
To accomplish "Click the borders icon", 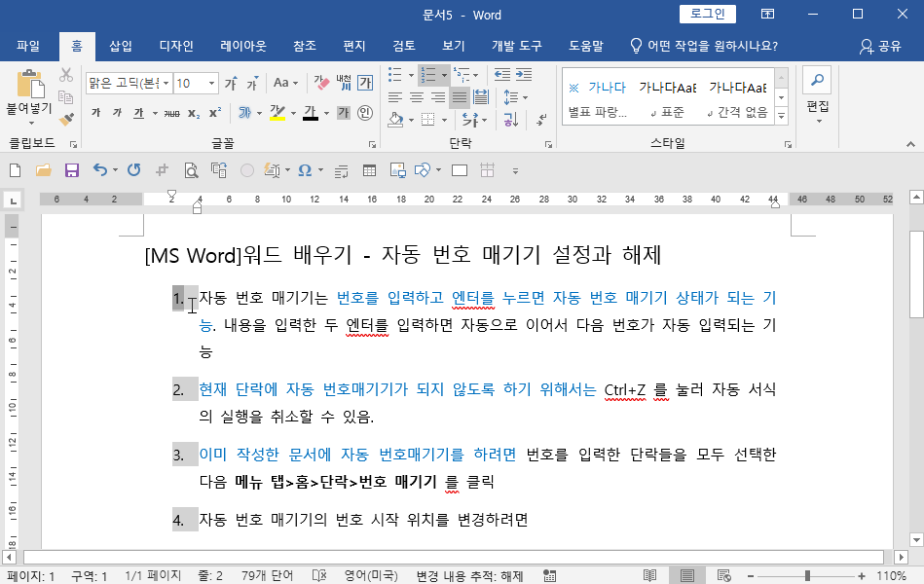I will coord(428,120).
